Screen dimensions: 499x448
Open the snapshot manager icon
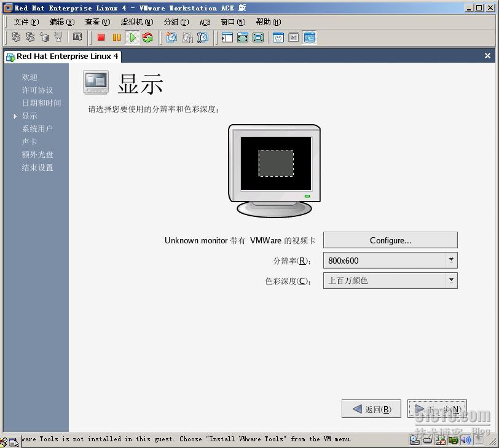(x=203, y=37)
